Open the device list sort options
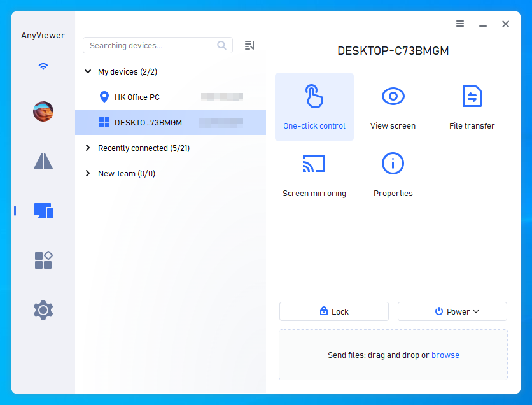The image size is (532, 405). point(249,45)
